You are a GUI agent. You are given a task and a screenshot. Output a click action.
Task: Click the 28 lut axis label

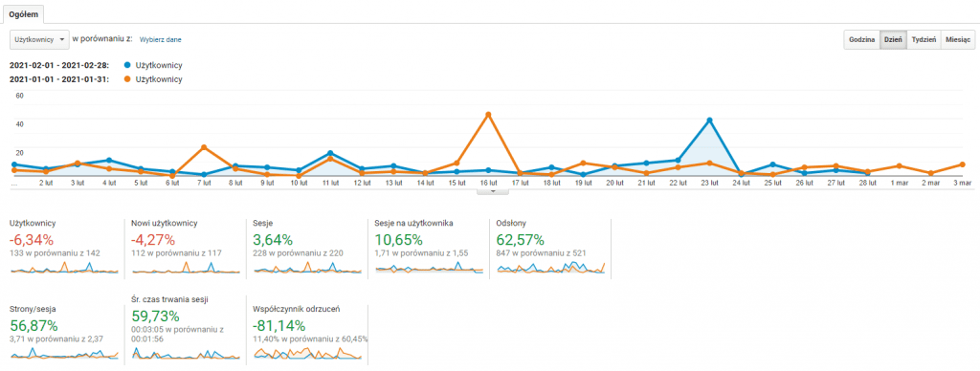pyautogui.click(x=867, y=183)
